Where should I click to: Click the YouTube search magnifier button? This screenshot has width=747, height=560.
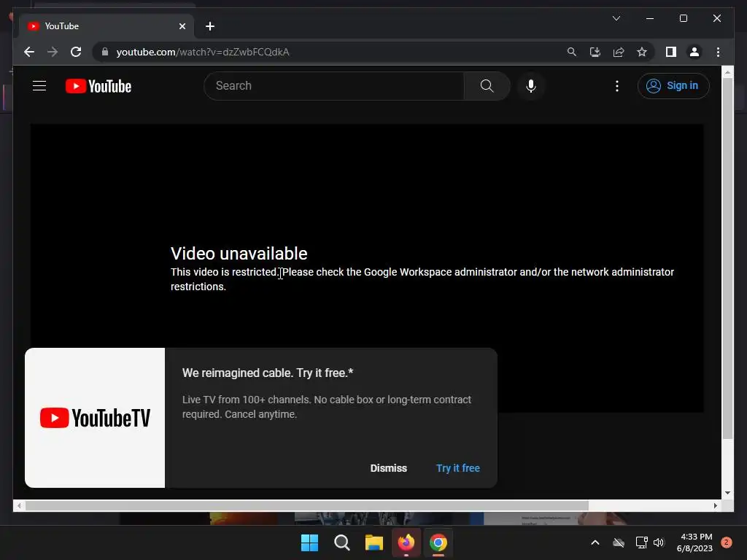[487, 86]
